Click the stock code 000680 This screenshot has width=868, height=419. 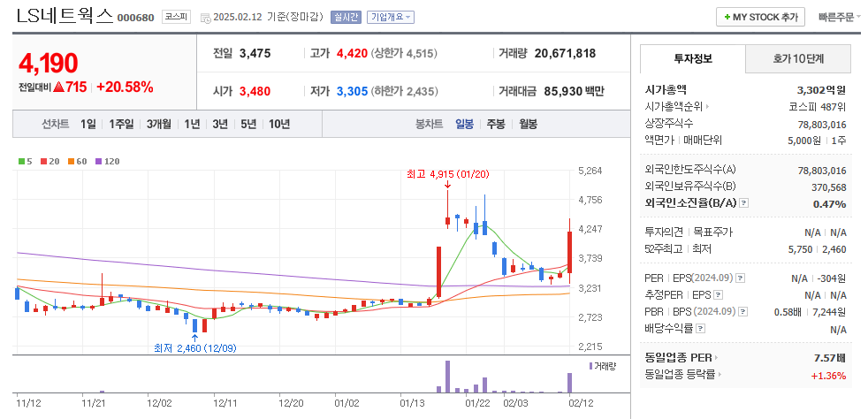(135, 18)
